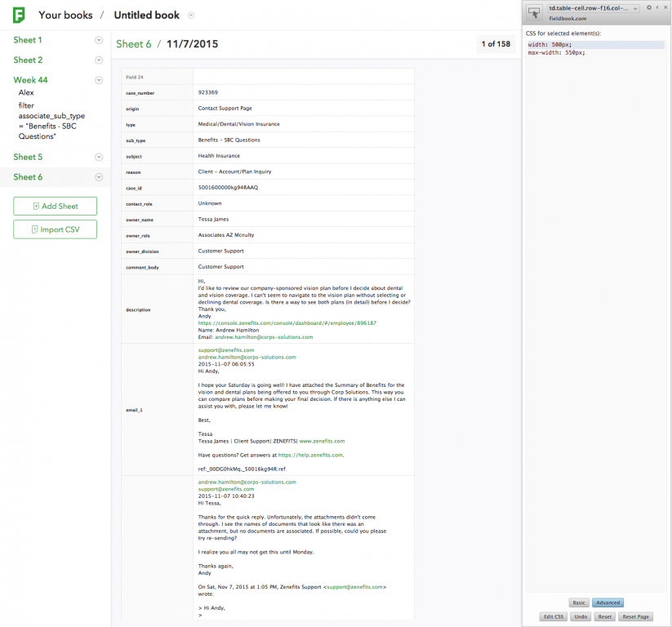Viewport: 672px width, 627px height.
Task: Click the green Fieldbook logo
Action: (19, 15)
